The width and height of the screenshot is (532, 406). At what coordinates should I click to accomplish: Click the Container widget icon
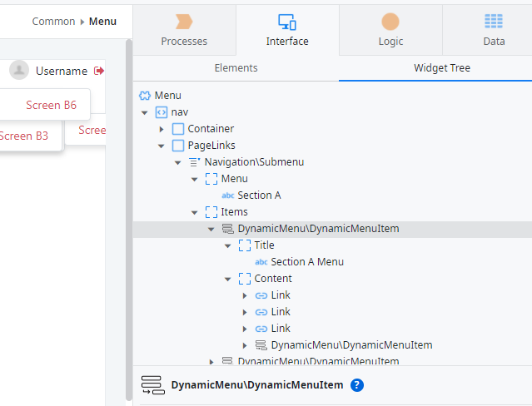(x=178, y=129)
